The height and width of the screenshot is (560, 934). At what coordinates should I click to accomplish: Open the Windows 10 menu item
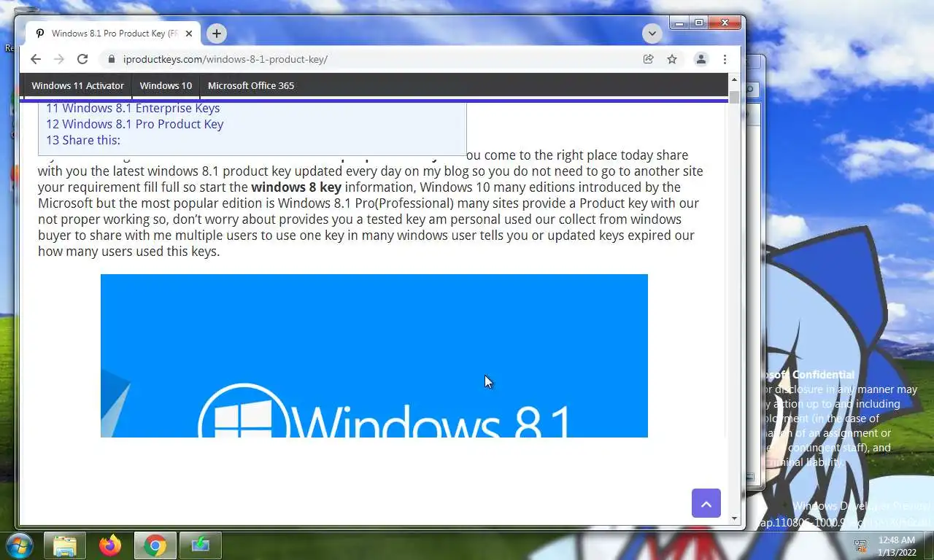(x=166, y=85)
